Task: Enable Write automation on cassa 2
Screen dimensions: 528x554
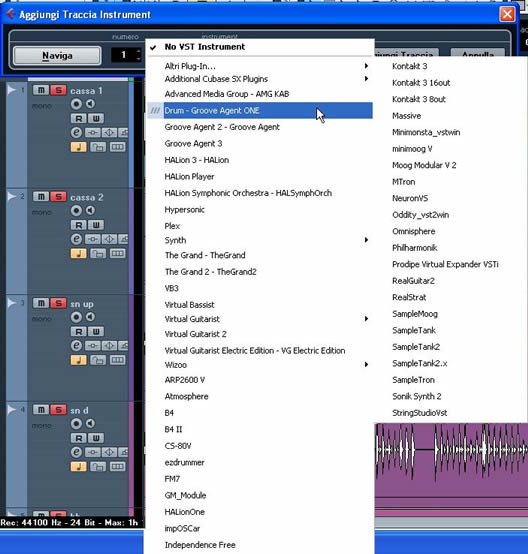Action: (96, 225)
